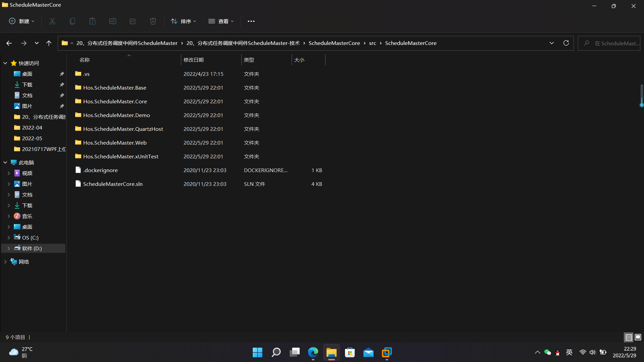Click the 英 input method indicator
644x362 pixels.
point(569,352)
